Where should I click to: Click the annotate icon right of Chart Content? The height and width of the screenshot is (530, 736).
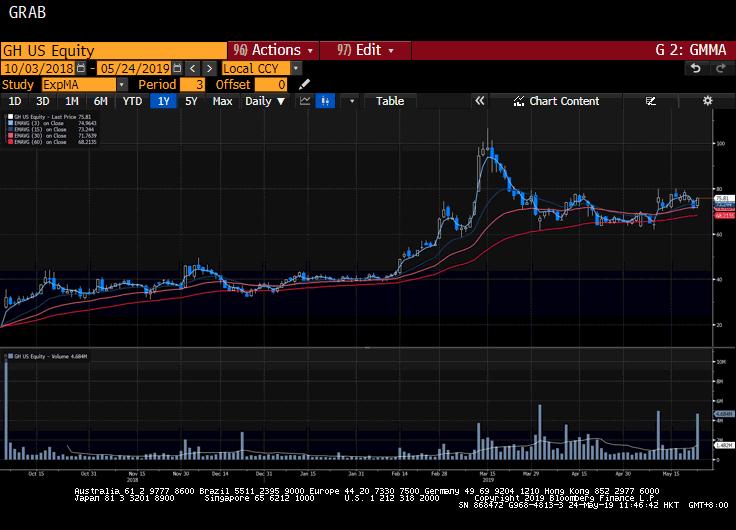(651, 101)
